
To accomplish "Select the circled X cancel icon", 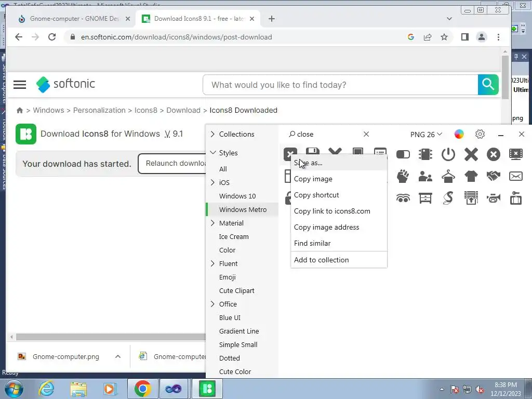I will click(494, 154).
